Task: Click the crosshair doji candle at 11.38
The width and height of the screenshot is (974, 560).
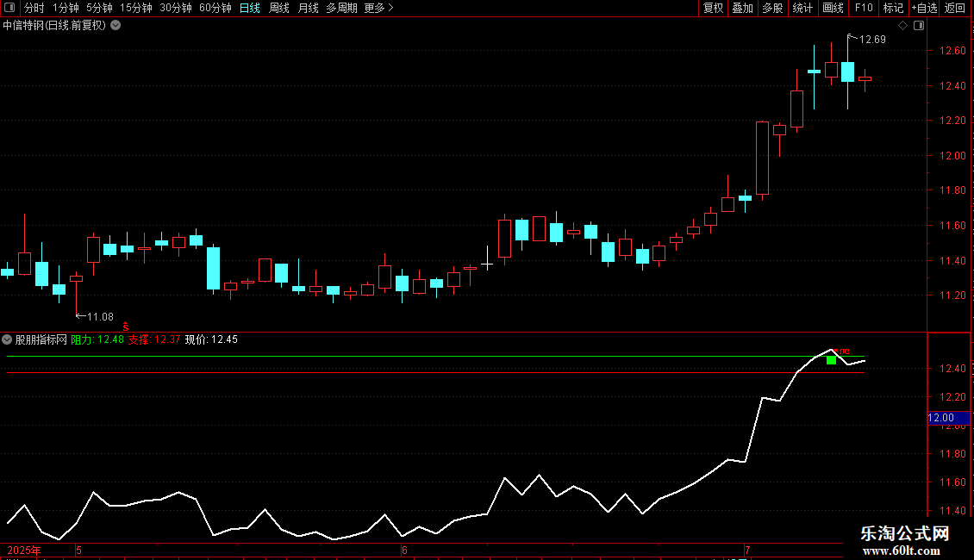Action: [488, 264]
